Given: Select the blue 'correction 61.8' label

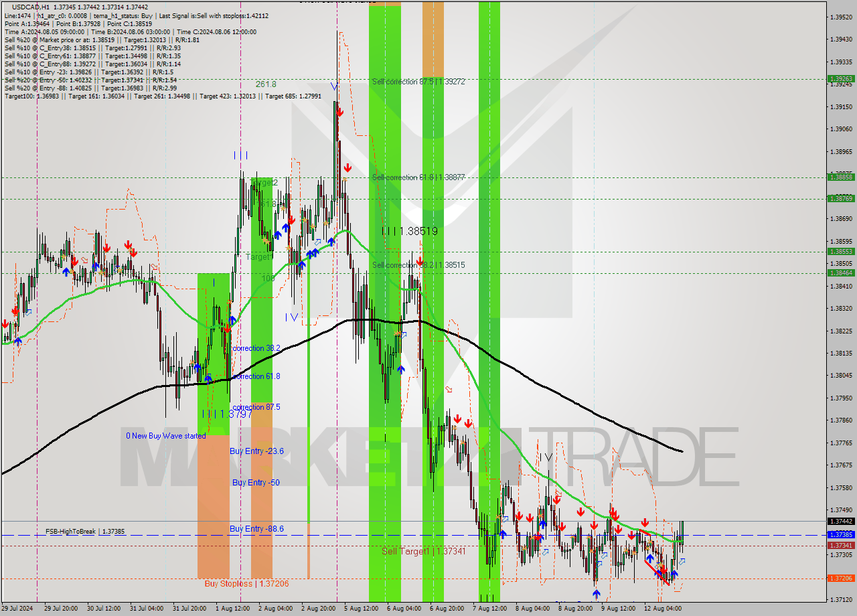Looking at the screenshot, I should click(256, 376).
